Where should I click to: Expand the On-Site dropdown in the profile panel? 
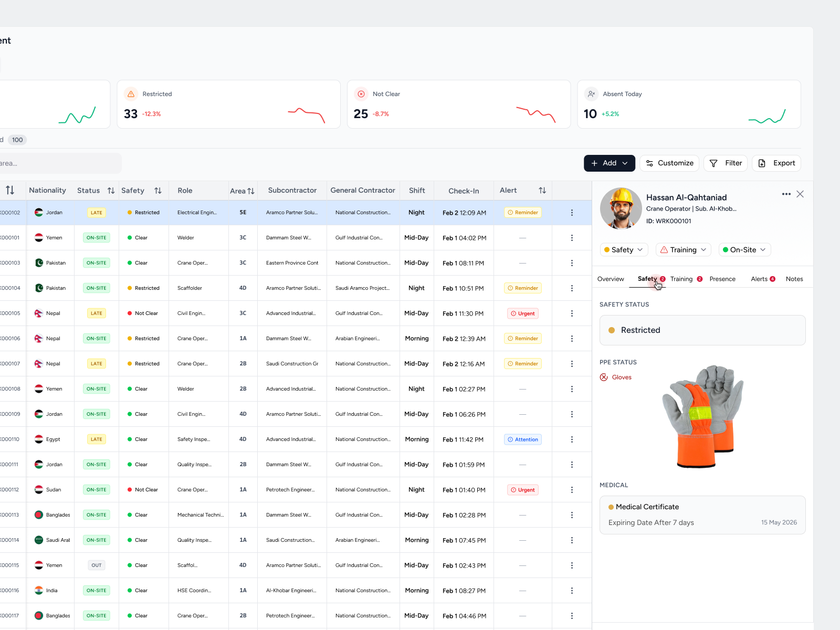[x=744, y=249]
